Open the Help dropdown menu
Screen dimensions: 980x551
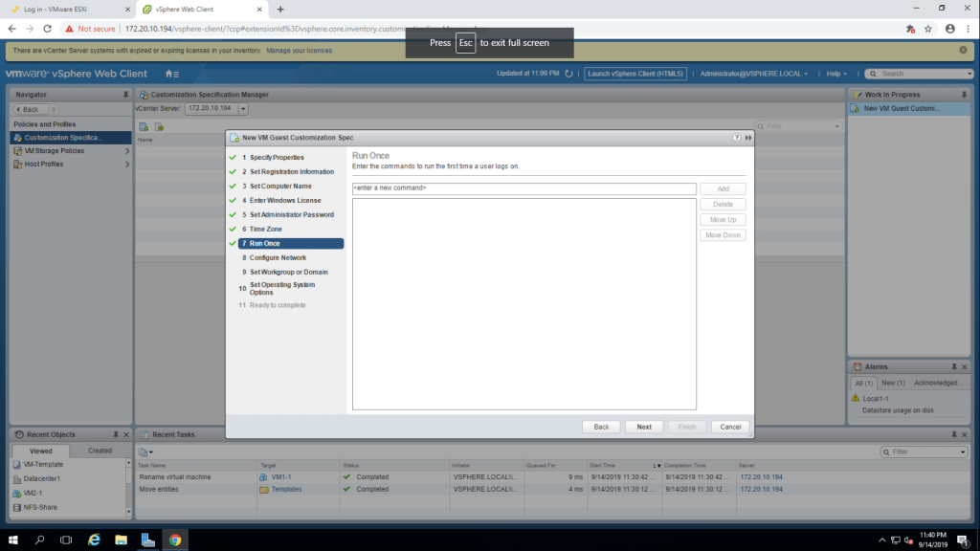coord(837,74)
